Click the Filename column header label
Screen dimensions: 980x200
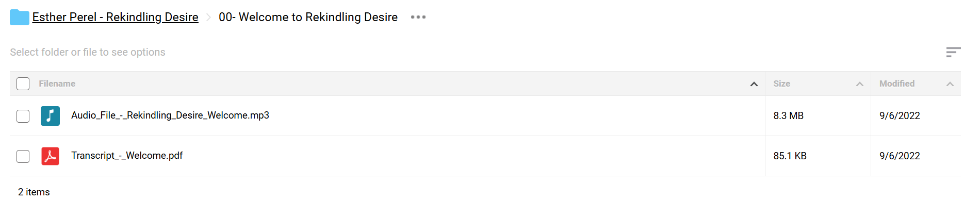tap(57, 84)
